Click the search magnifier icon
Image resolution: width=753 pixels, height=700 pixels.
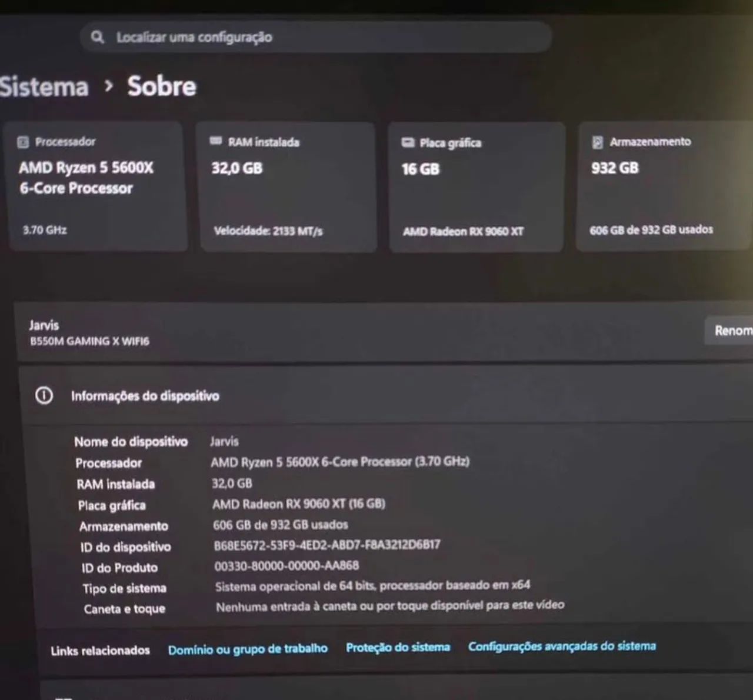pyautogui.click(x=98, y=37)
